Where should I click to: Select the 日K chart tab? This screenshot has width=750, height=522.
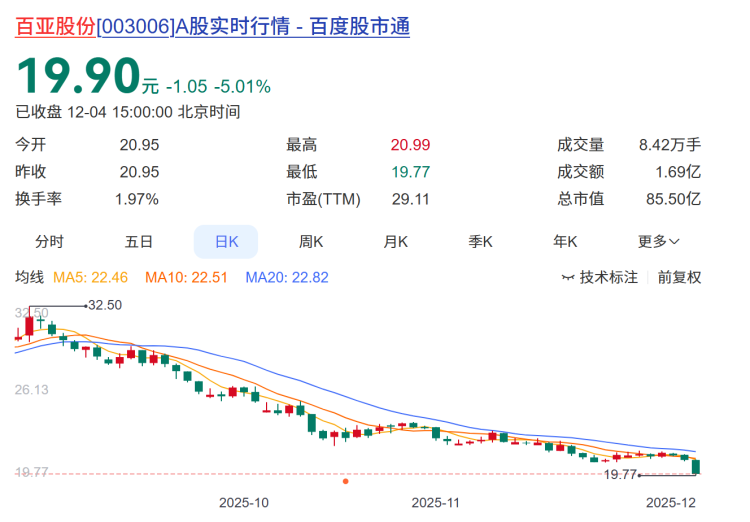point(226,242)
